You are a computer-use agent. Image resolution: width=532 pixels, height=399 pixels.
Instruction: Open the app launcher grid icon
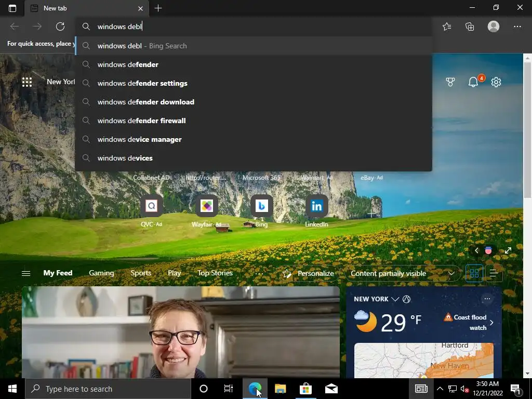click(27, 82)
